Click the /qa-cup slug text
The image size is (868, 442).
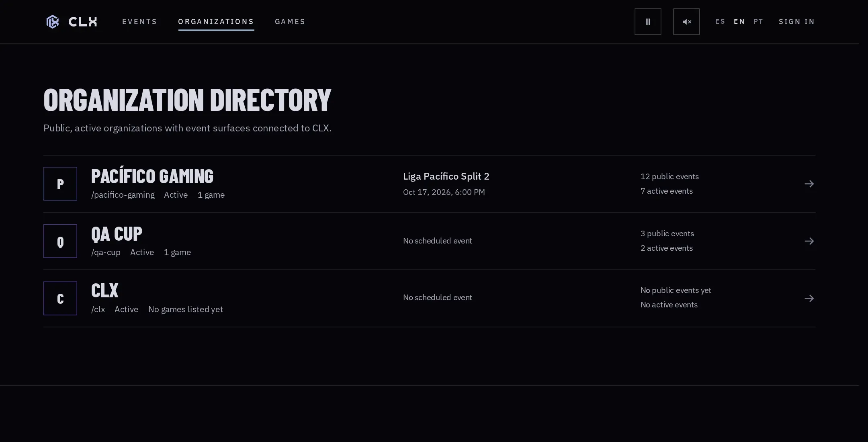[106, 252]
